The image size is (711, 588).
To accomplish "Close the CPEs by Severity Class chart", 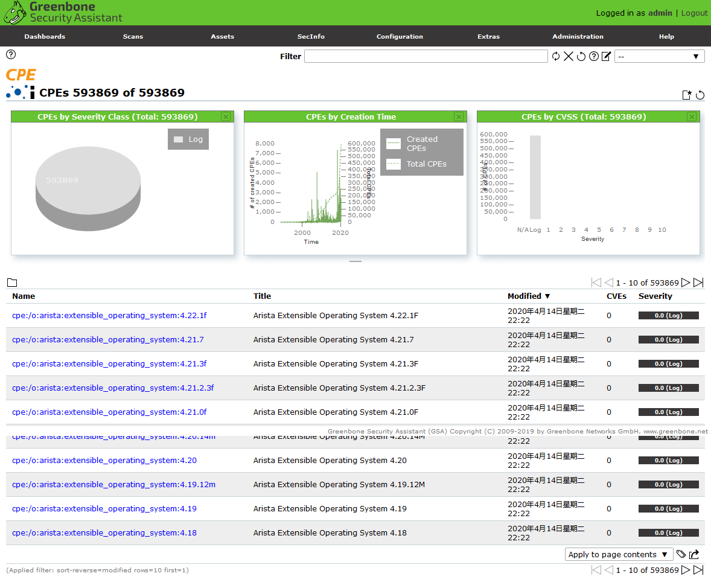I will [x=226, y=117].
